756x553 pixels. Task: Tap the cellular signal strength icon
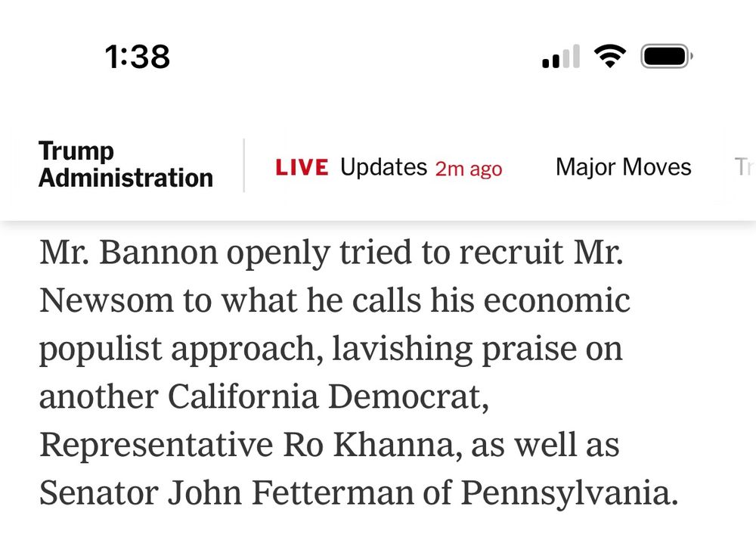point(561,57)
